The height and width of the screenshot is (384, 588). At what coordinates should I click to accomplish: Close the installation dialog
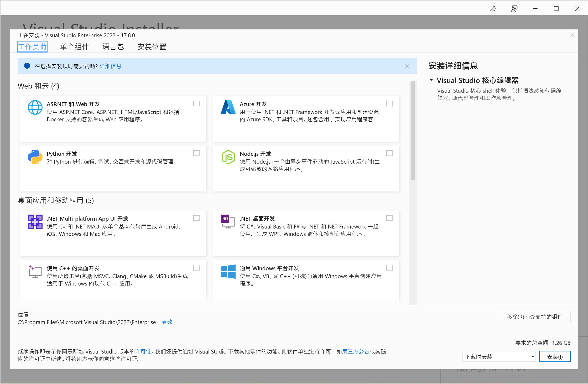573,35
